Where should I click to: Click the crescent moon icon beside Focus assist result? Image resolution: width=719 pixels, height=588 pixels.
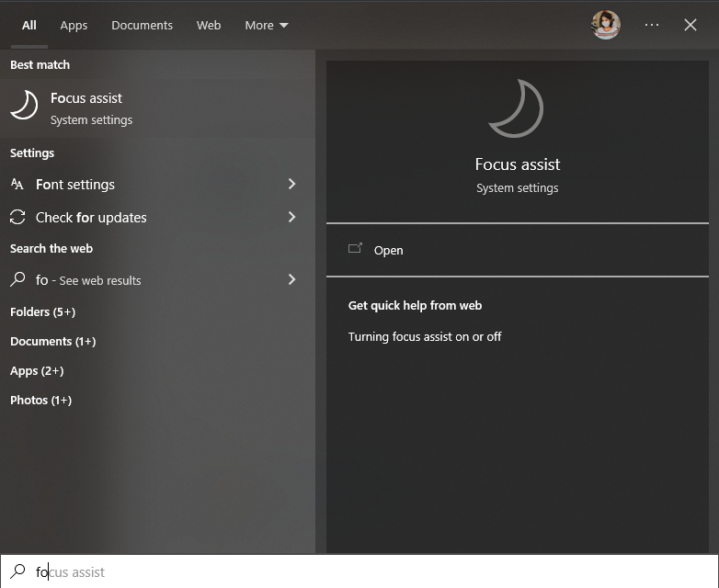coord(24,105)
